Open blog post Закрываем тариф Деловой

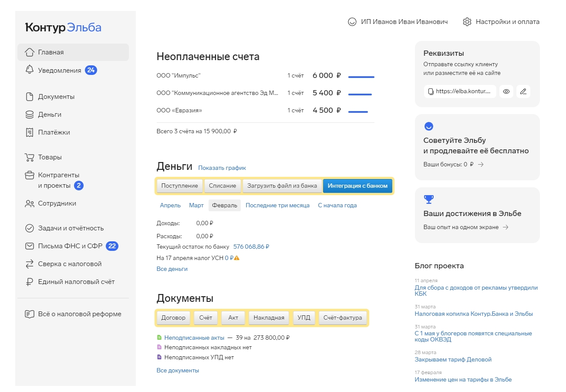pos(453,360)
